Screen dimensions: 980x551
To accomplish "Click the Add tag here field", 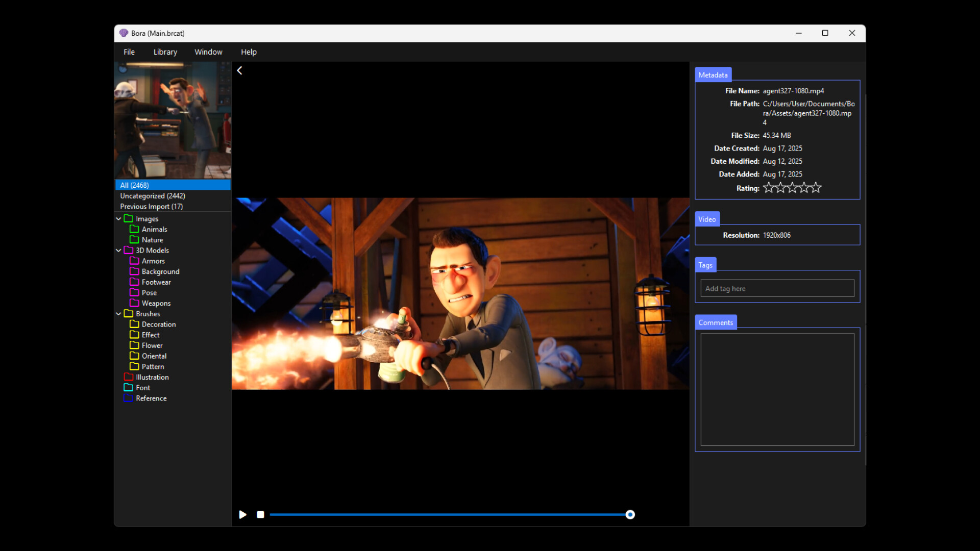I will coord(777,288).
